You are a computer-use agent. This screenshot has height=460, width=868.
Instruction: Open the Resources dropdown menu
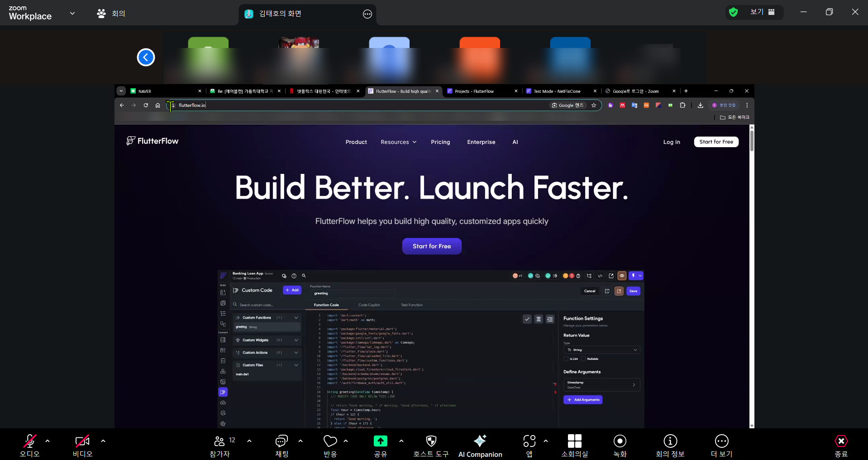pos(398,142)
